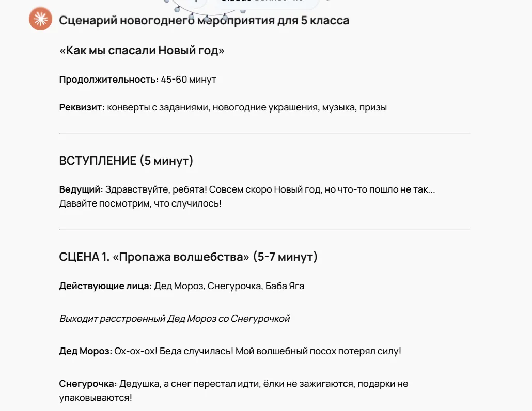The image size is (532, 411).
Task: Click the bold 'Действующие лица:' label
Action: coord(105,286)
